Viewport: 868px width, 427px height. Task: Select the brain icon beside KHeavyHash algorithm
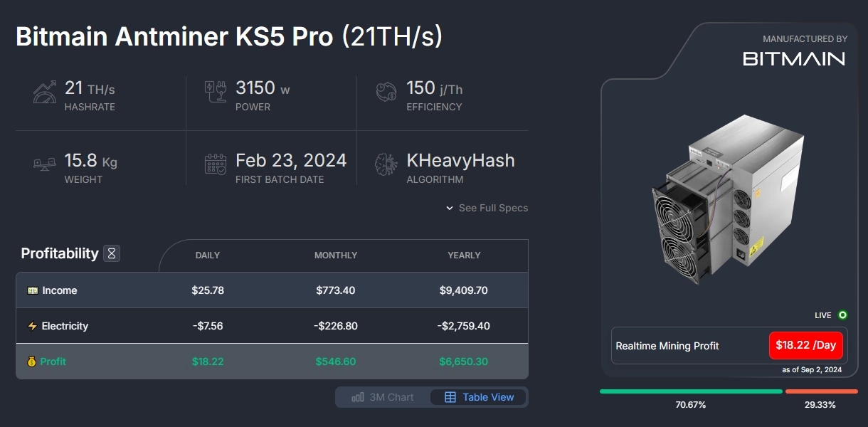coord(386,164)
